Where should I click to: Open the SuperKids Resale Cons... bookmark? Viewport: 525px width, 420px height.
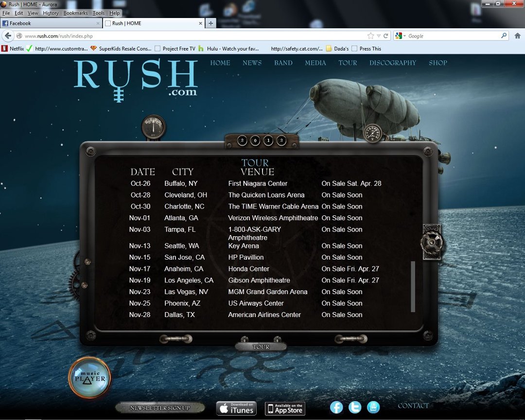(x=121, y=49)
